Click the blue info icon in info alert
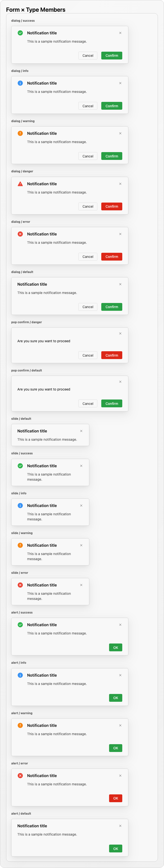Screen dimensions: 164x868 click(20, 675)
